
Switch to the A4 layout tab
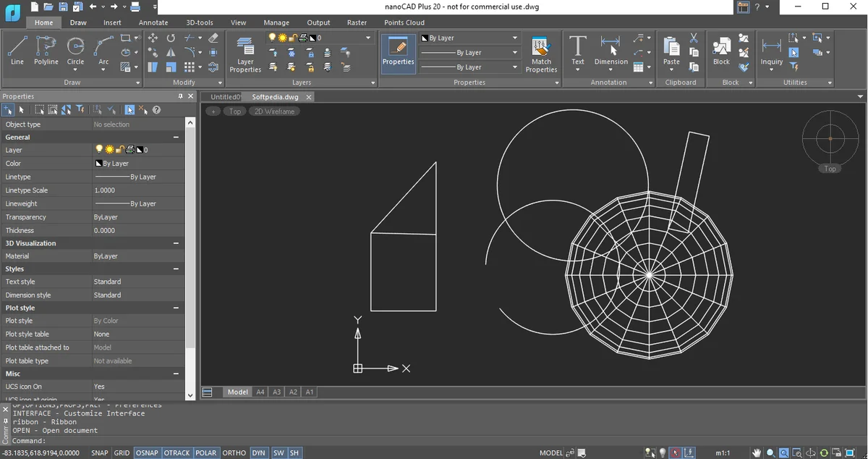[x=260, y=392]
